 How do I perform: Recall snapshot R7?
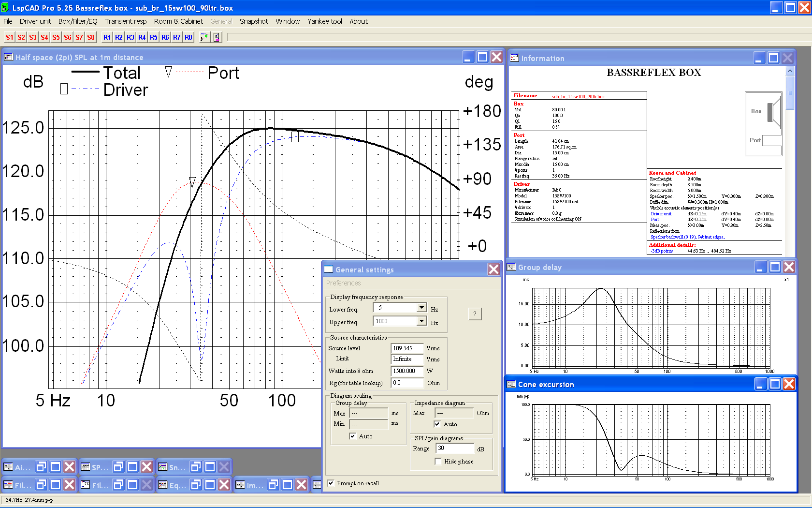[177, 37]
